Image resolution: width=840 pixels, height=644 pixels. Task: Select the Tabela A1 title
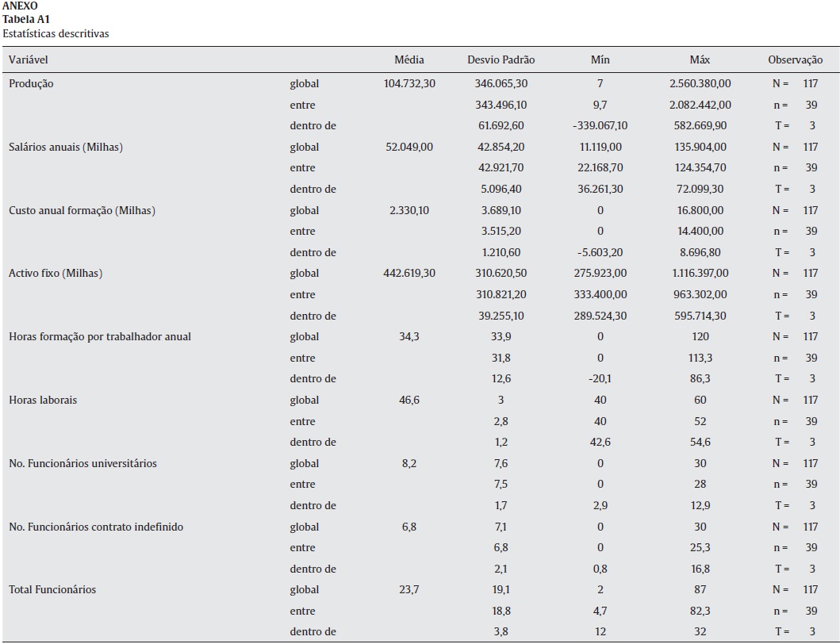click(x=24, y=19)
